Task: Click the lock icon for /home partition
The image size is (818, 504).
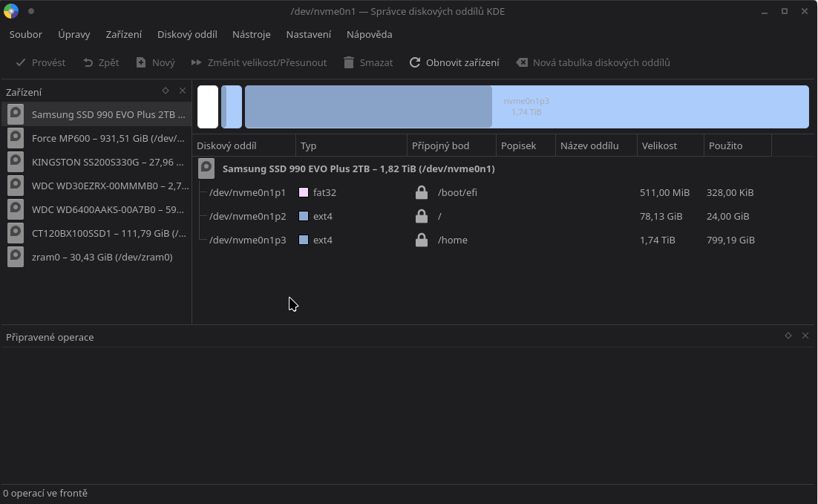Action: (422, 240)
